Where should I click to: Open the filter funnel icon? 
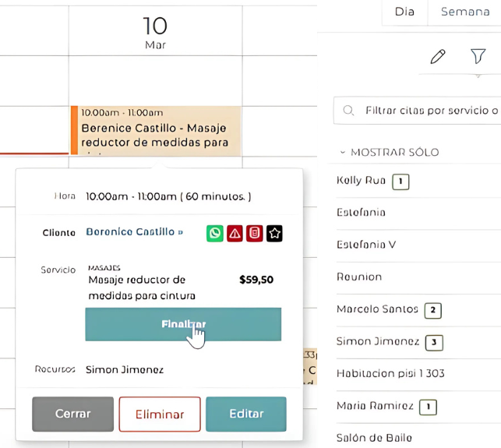coord(478,56)
